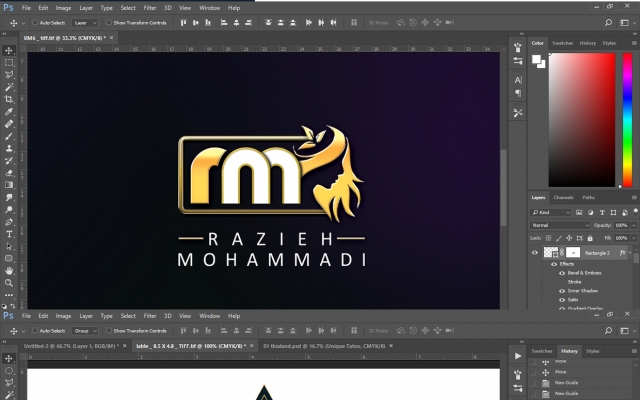640x400 pixels.
Task: Click the upper canvas vertical scrollbar
Action: [x=504, y=188]
